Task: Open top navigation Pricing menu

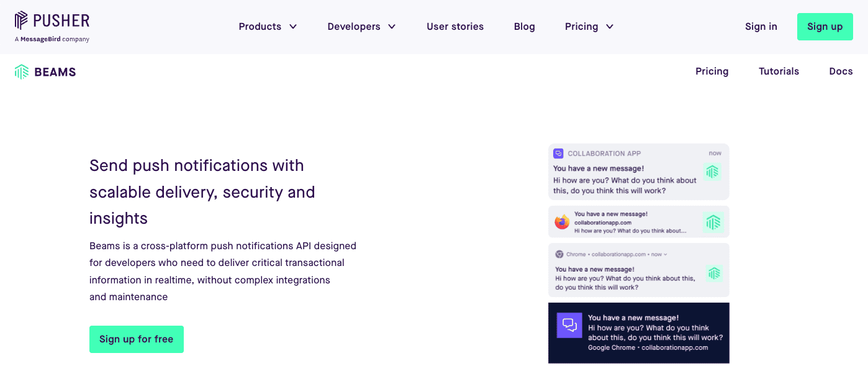Action: [589, 27]
